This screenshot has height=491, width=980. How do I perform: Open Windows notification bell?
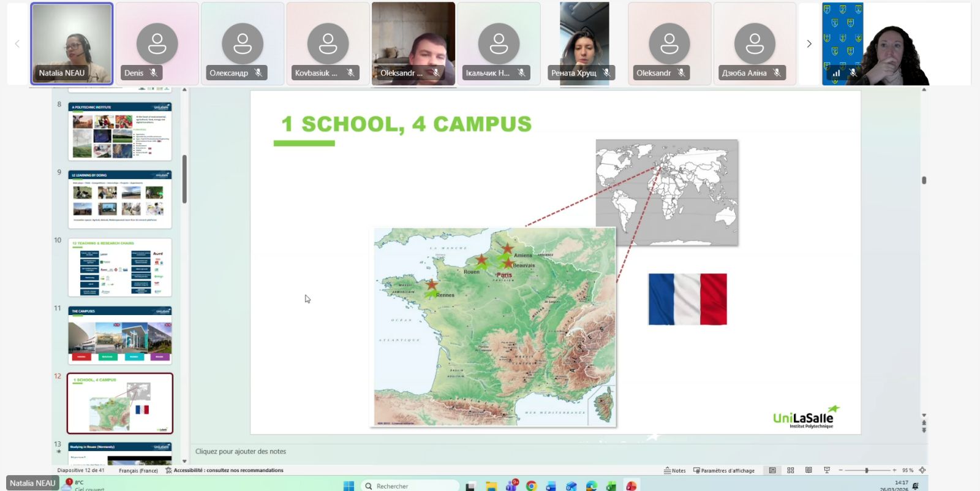(x=916, y=485)
